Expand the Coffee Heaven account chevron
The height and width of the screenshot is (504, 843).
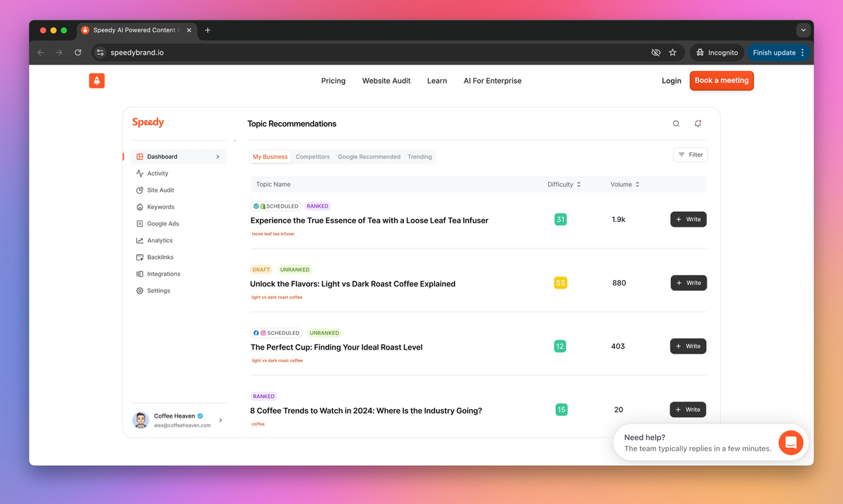coord(221,420)
